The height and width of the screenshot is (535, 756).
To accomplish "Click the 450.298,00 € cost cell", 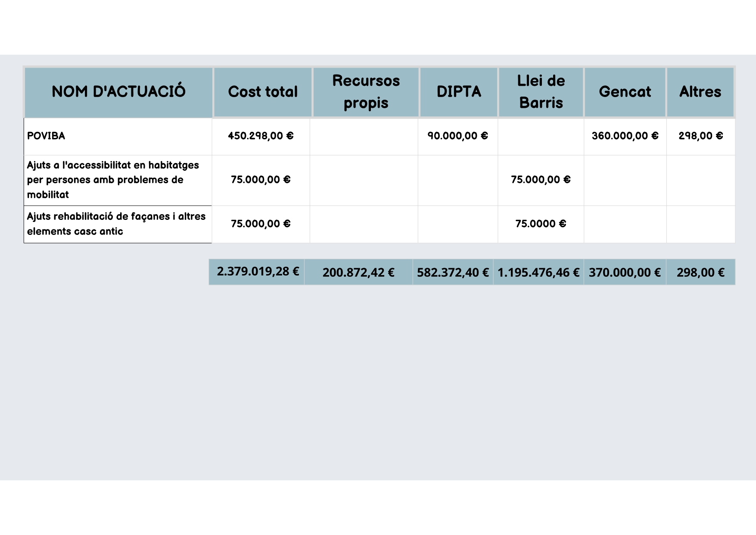I will tap(261, 136).
